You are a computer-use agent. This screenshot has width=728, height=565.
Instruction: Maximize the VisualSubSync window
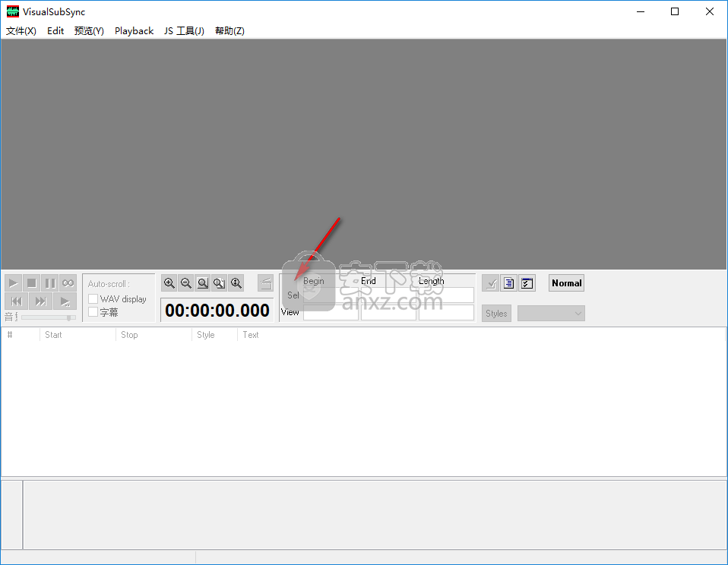pos(675,11)
